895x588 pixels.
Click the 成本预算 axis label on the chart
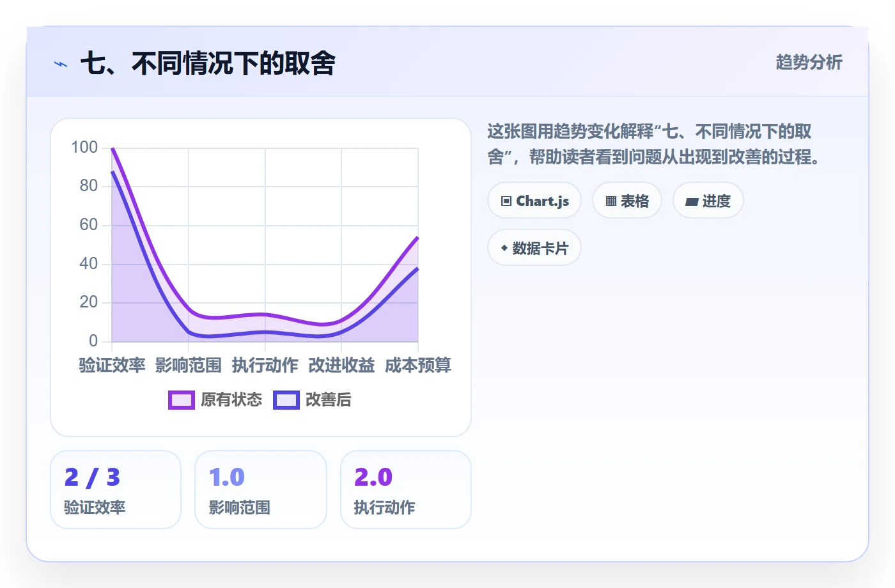(418, 365)
